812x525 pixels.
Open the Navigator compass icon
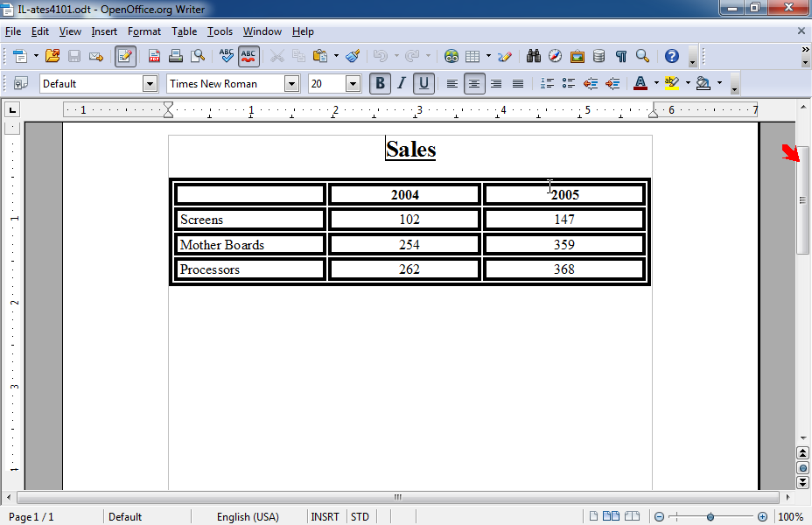click(x=555, y=56)
